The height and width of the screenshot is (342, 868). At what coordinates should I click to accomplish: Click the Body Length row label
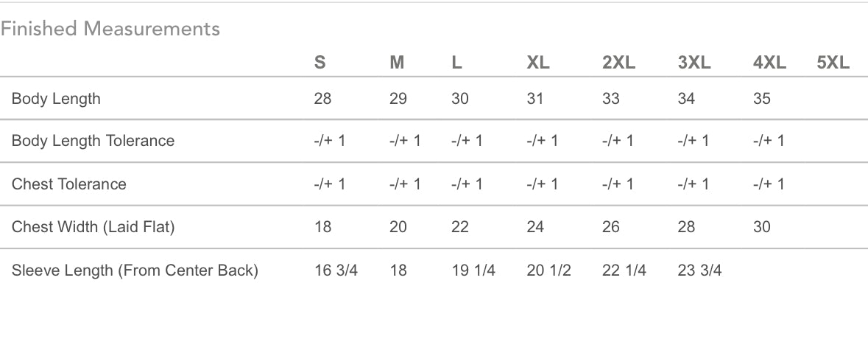56,99
